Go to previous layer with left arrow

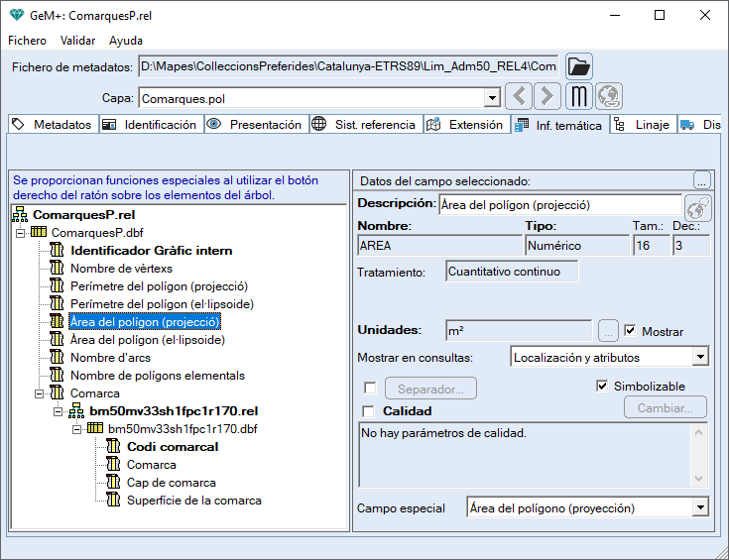click(519, 97)
